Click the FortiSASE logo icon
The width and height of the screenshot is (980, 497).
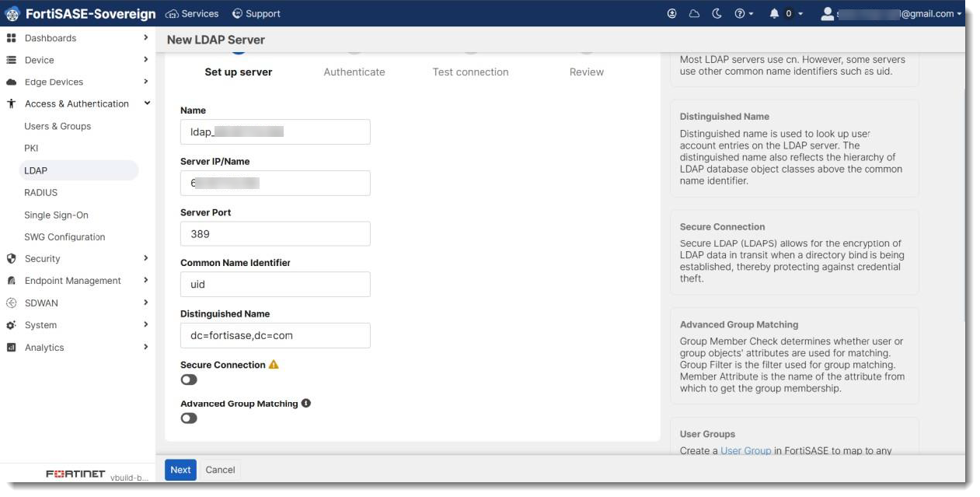(12, 14)
